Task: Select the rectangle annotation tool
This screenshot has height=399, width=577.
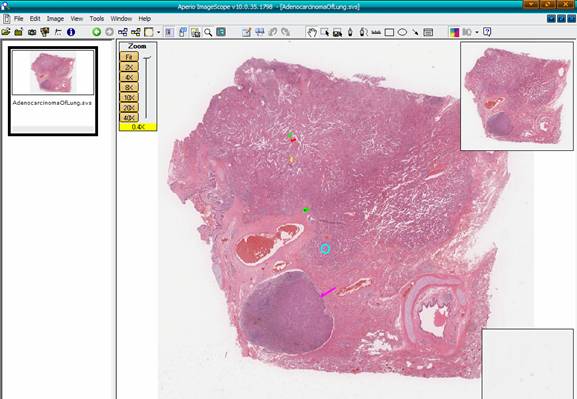Action: [389, 32]
